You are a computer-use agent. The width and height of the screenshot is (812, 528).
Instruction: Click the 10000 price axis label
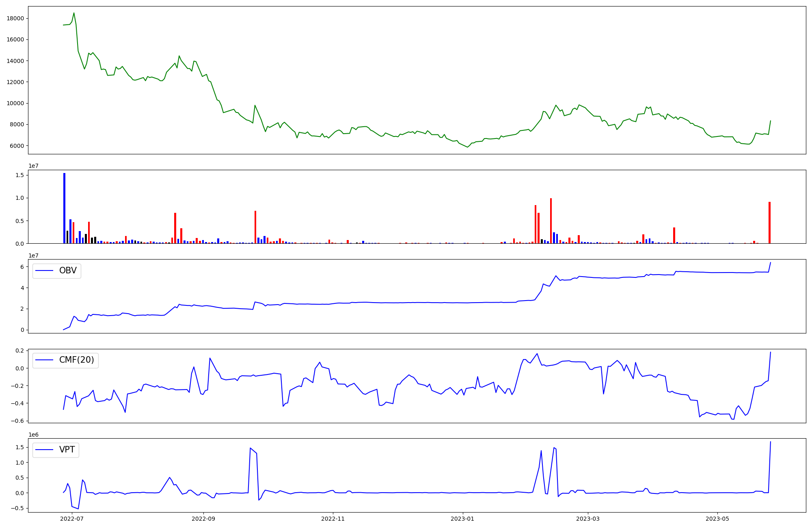pyautogui.click(x=15, y=103)
